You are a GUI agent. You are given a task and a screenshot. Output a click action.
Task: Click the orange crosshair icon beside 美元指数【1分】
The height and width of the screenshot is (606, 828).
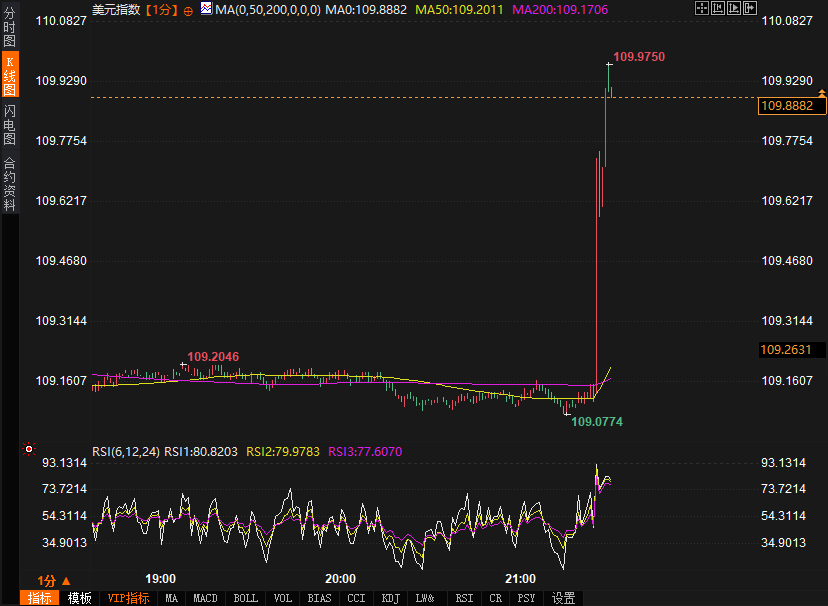coord(188,10)
